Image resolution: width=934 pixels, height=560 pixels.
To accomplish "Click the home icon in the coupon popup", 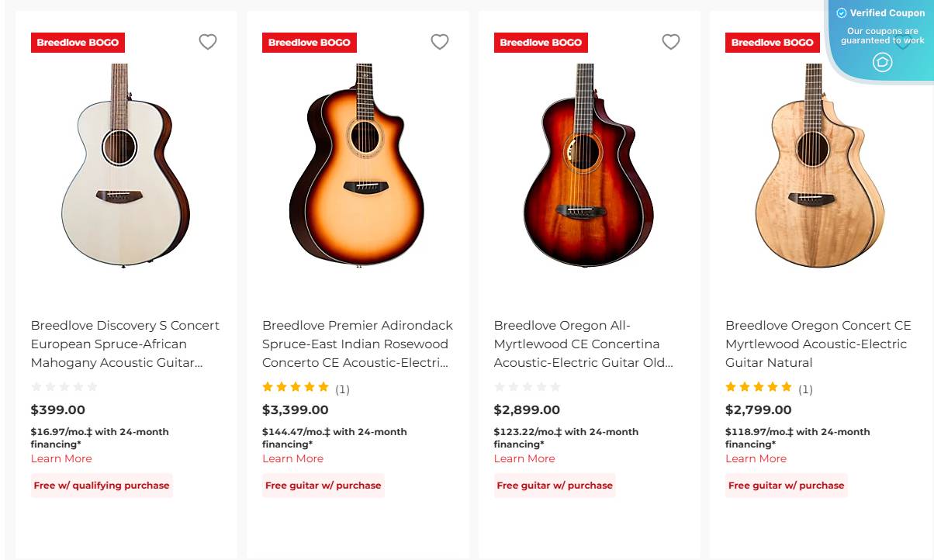I will 883,62.
